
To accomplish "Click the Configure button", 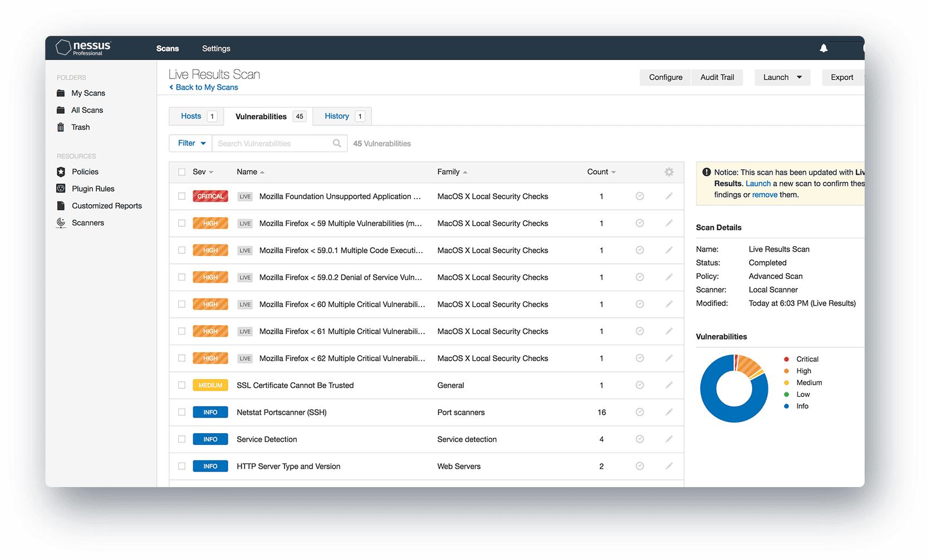I will tap(665, 77).
